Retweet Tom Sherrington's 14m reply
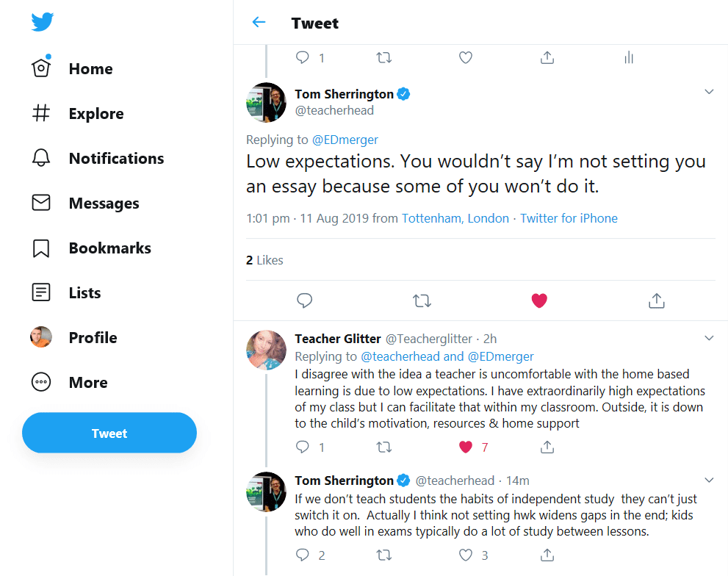 click(x=383, y=555)
